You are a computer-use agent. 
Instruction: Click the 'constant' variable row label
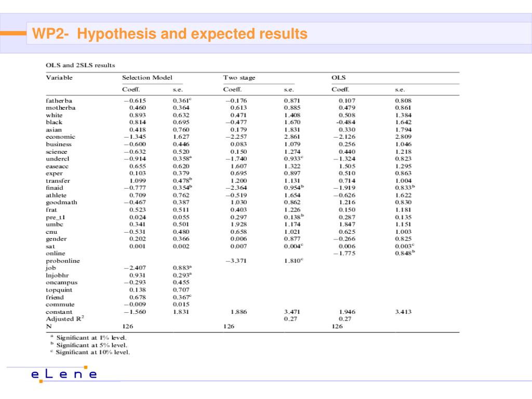(x=59, y=312)
